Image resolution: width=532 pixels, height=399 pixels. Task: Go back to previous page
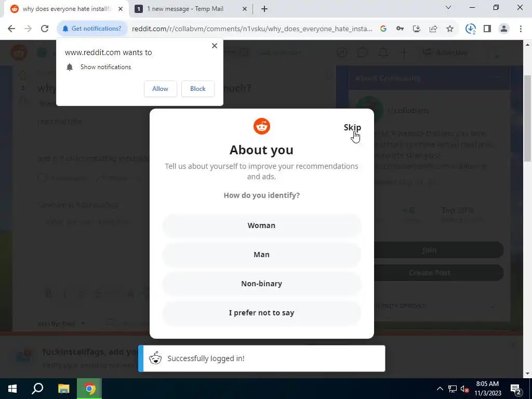point(11,29)
